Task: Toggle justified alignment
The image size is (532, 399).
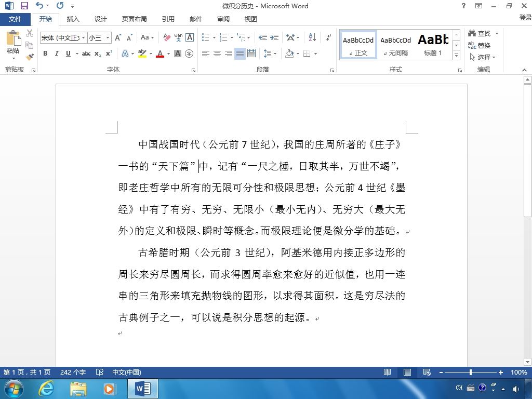Action: point(240,54)
